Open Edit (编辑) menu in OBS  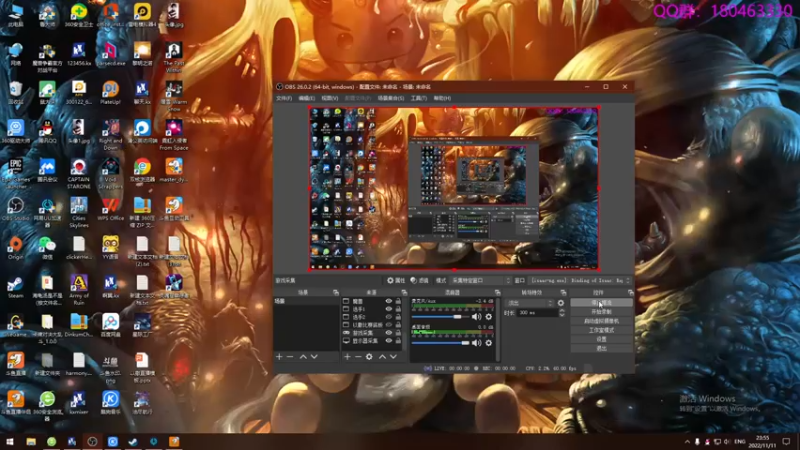coord(307,98)
